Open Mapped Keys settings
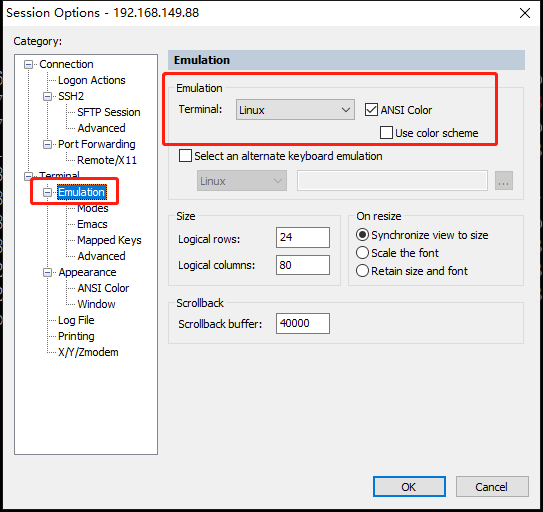The height and width of the screenshot is (512, 543). click(109, 240)
